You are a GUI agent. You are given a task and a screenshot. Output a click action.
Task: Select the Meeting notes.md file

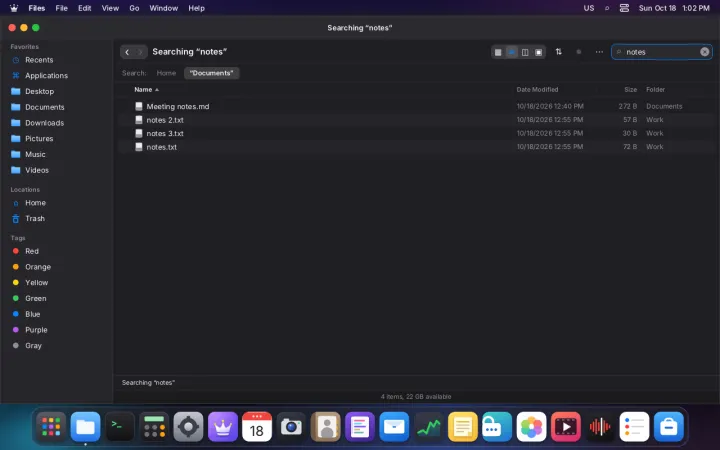point(416,106)
